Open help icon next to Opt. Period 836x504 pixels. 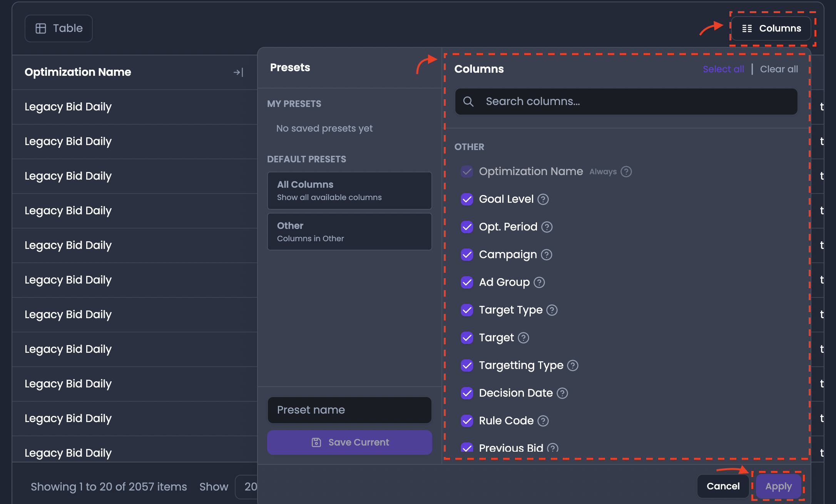(x=547, y=227)
